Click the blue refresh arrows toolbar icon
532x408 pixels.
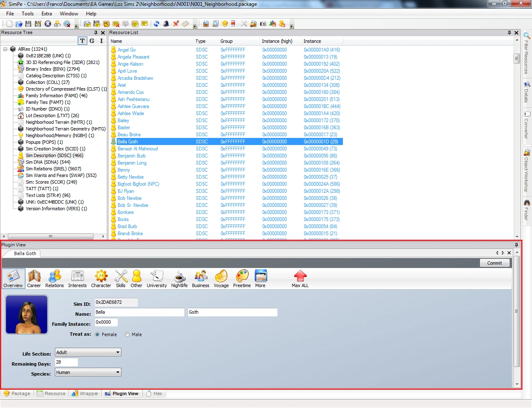[156, 24]
